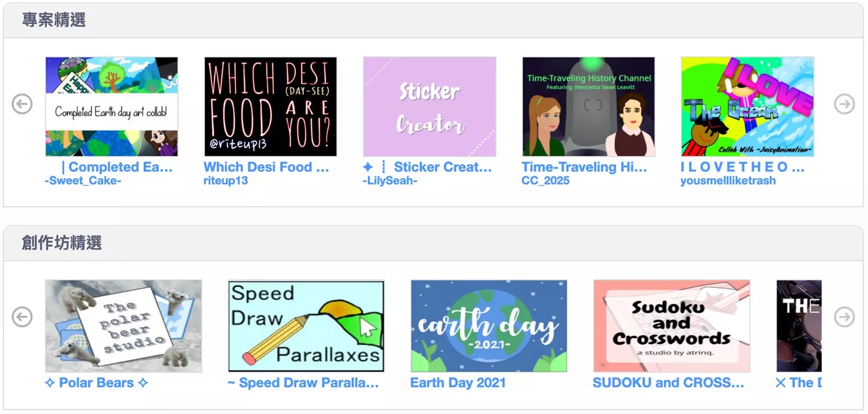Open Which Desi Food Are You thumbnail
This screenshot has width=868, height=414.
point(270,106)
